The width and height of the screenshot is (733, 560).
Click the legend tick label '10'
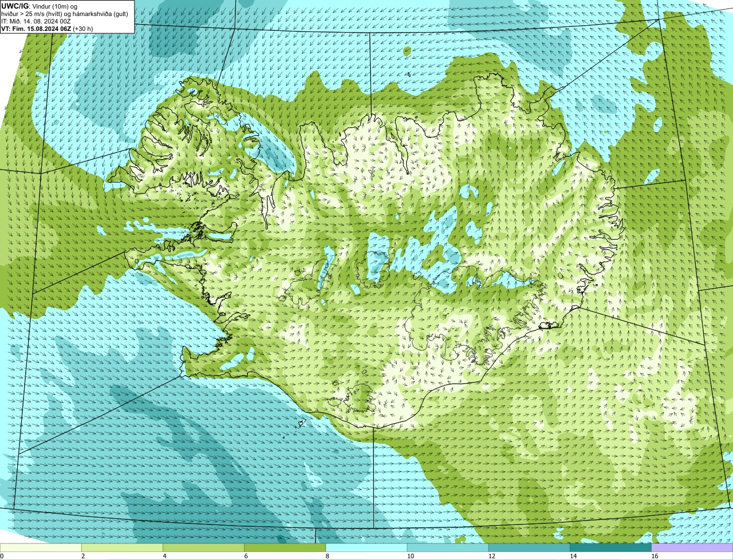[x=411, y=556]
